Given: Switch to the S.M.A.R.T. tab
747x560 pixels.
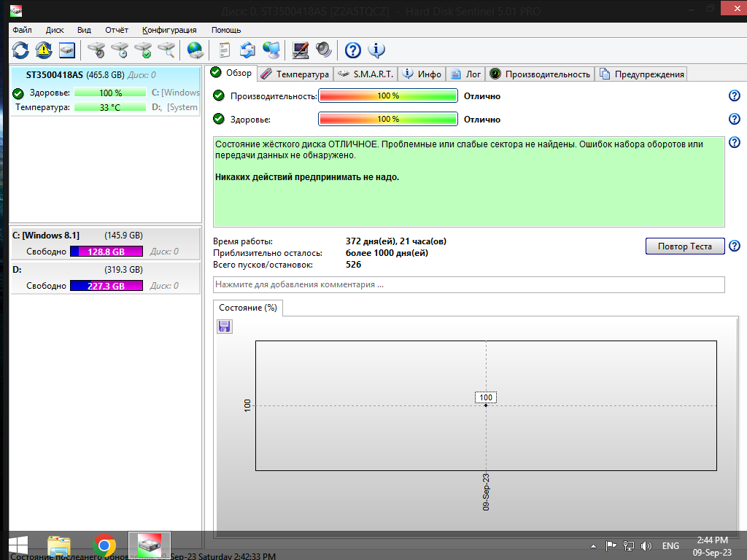Looking at the screenshot, I should coord(365,74).
